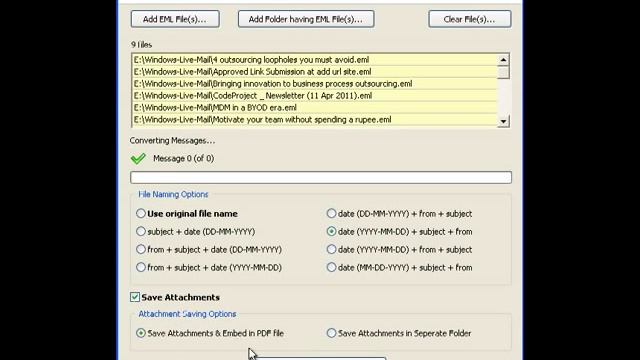Screen dimensions: 640x360
Task: Clear the file list with Clear File(s)...
Action: 469,19
